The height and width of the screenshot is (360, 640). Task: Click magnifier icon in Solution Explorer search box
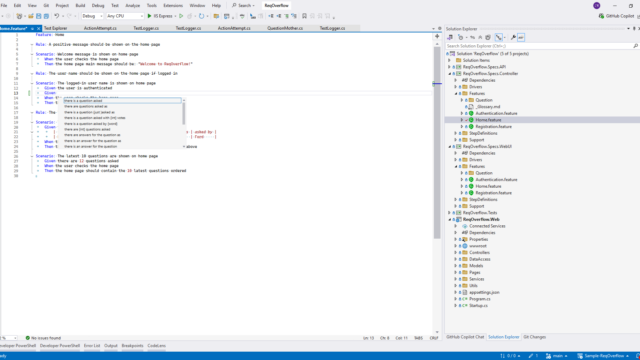[x=636, y=46]
